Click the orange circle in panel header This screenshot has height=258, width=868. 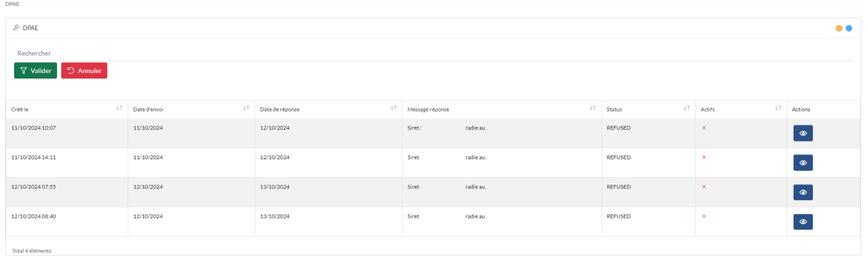[839, 28]
